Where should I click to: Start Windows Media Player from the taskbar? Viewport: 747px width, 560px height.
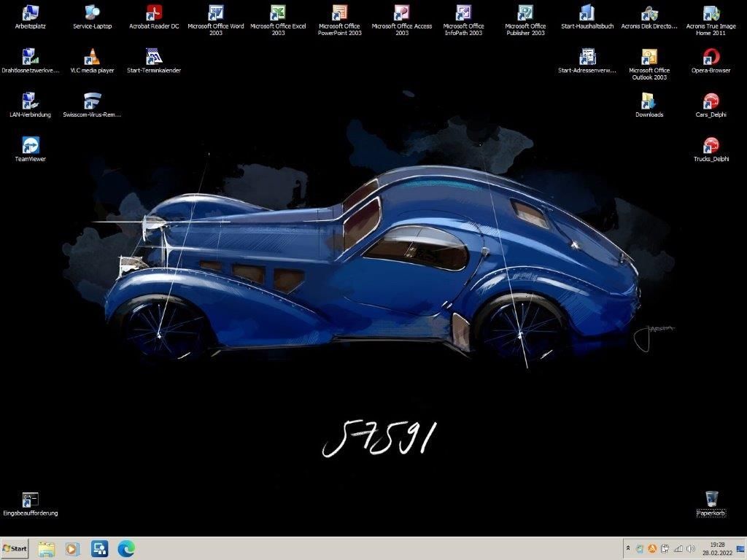pos(73,548)
